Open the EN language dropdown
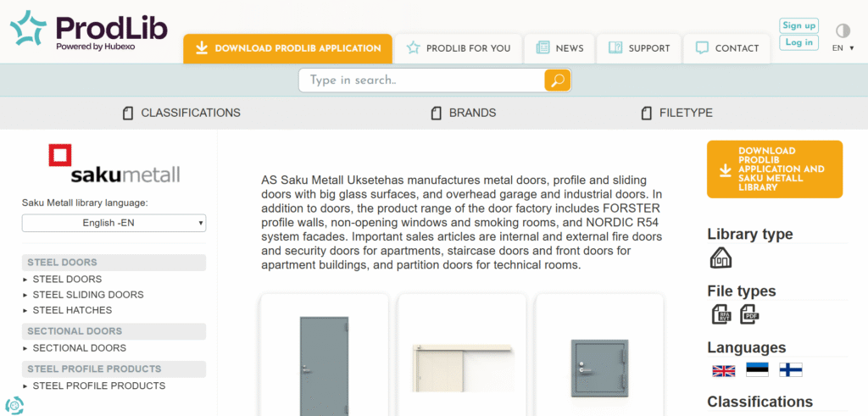Screen dimensions: 868x416 point(843,48)
